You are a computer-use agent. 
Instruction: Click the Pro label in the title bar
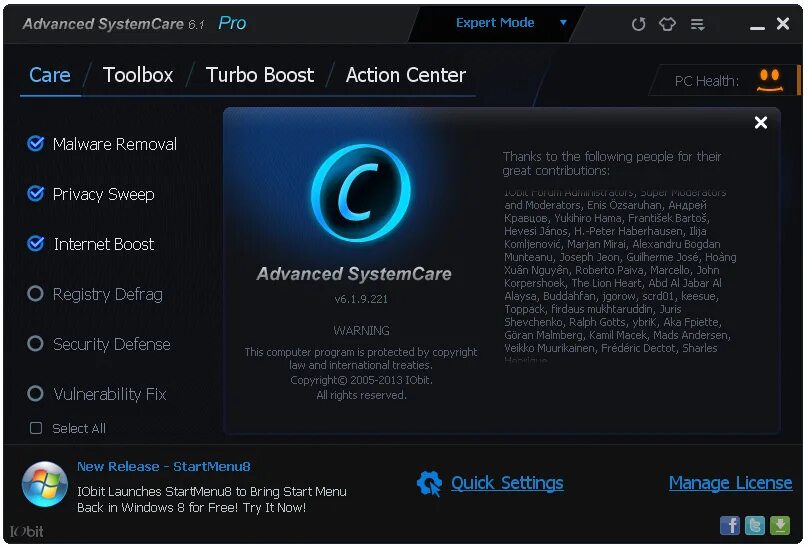pos(232,23)
